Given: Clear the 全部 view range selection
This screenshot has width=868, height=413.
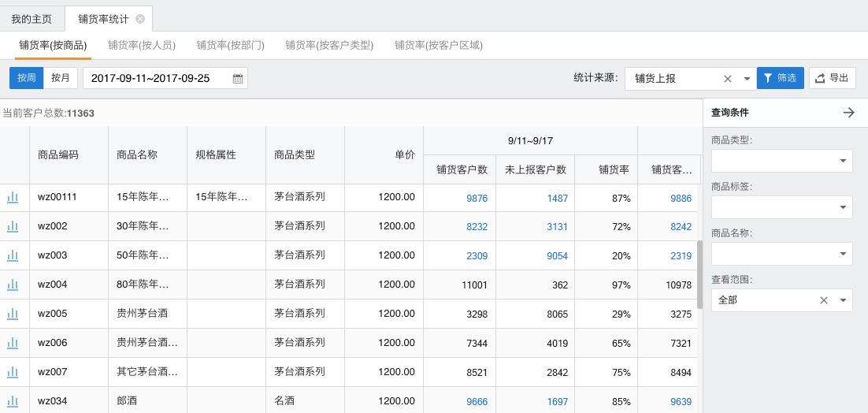Looking at the screenshot, I should [x=824, y=300].
